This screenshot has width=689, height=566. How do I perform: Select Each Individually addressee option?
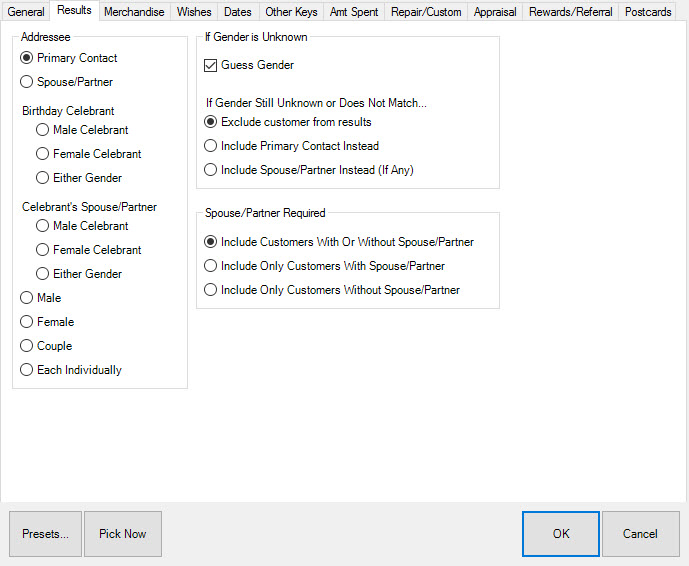(x=27, y=370)
